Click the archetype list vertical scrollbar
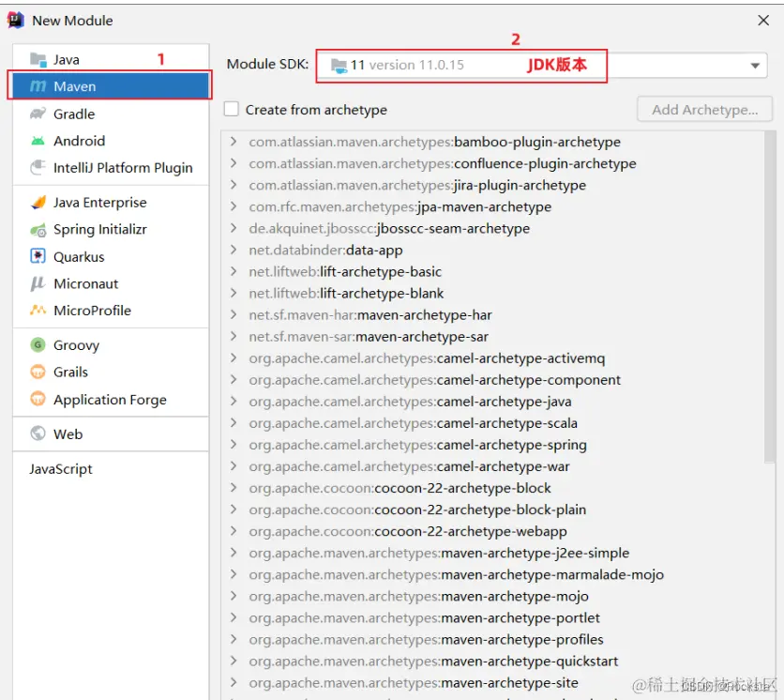 pyautogui.click(x=770, y=298)
